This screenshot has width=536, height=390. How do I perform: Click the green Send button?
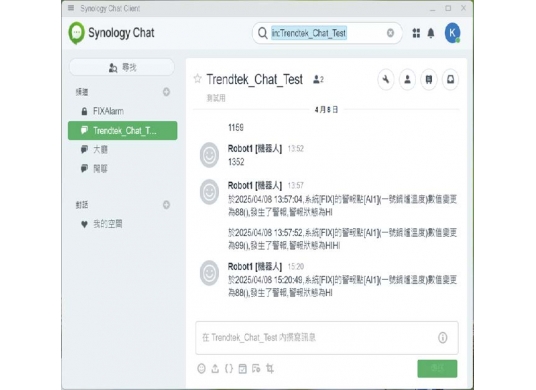point(437,368)
